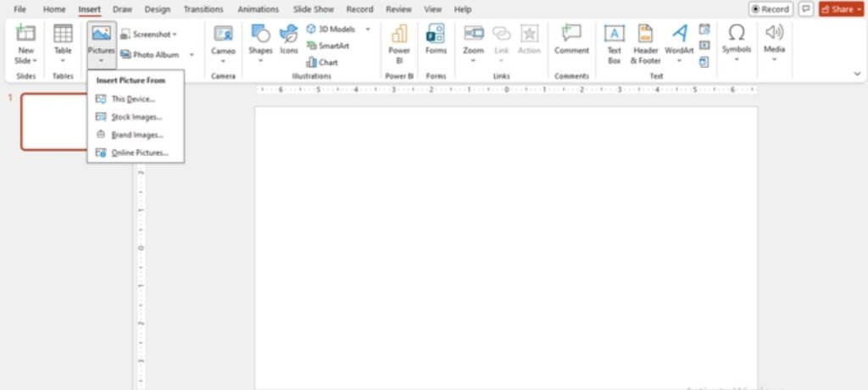Open the Share button dropdown
The width and height of the screenshot is (868, 390).
tap(860, 9)
